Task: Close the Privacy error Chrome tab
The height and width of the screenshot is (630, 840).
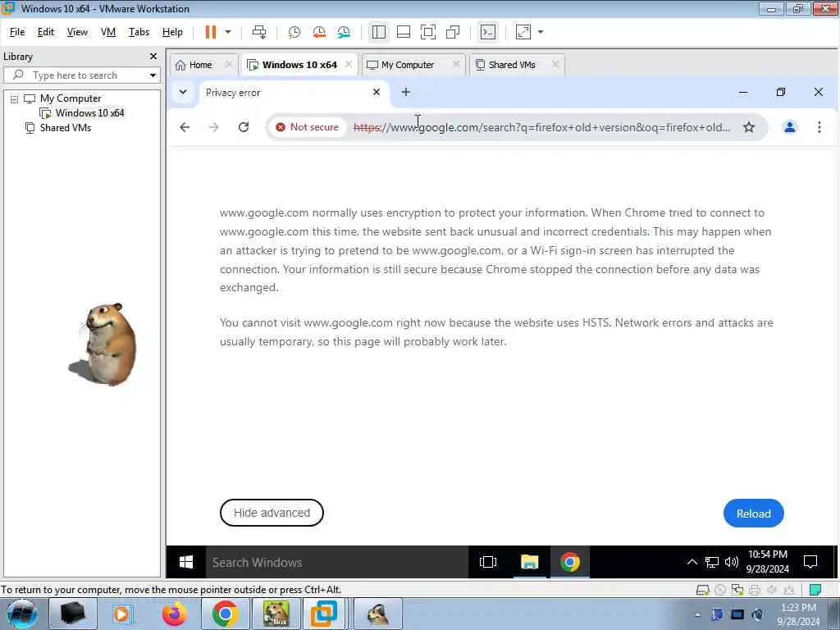Action: [377, 92]
